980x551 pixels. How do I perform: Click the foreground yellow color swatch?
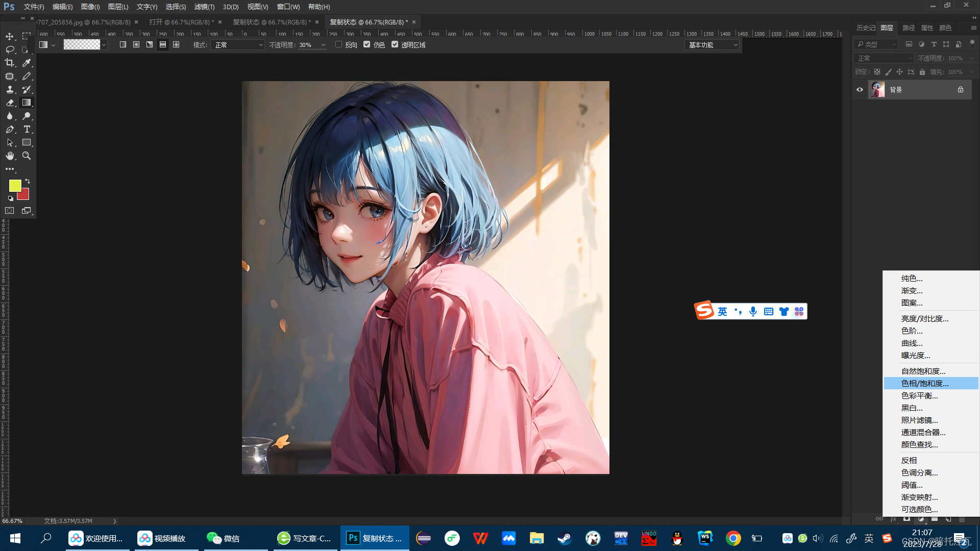pos(15,186)
